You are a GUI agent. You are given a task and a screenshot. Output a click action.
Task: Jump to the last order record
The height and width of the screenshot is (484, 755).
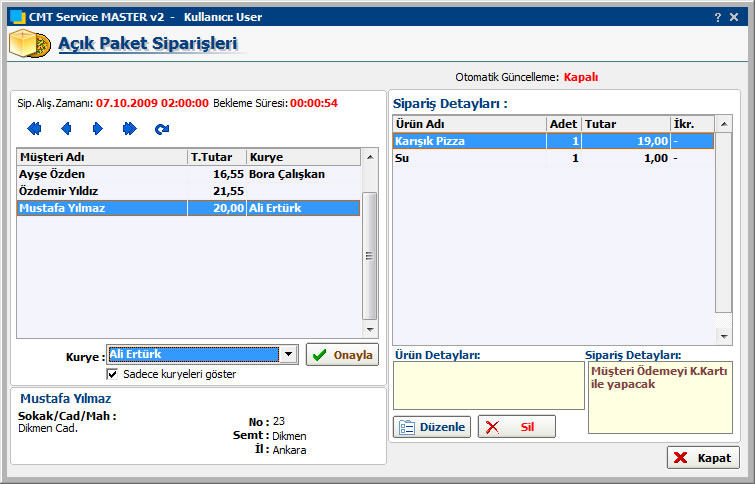(129, 129)
